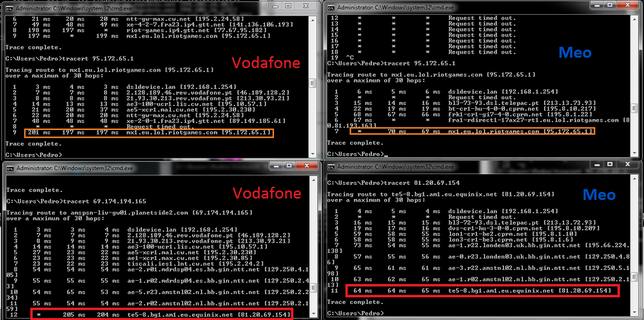The image size is (644, 320).
Task: Click scrollbar up arrow in Meo equinix window
Action: point(635,177)
